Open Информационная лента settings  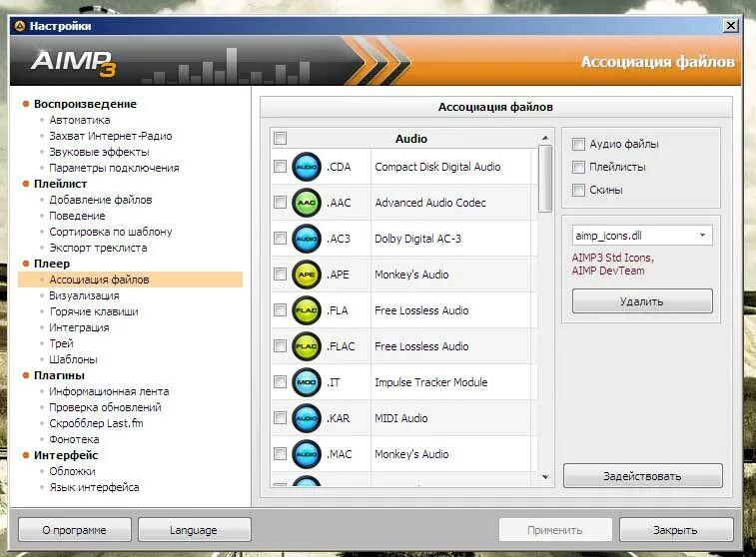pyautogui.click(x=109, y=391)
